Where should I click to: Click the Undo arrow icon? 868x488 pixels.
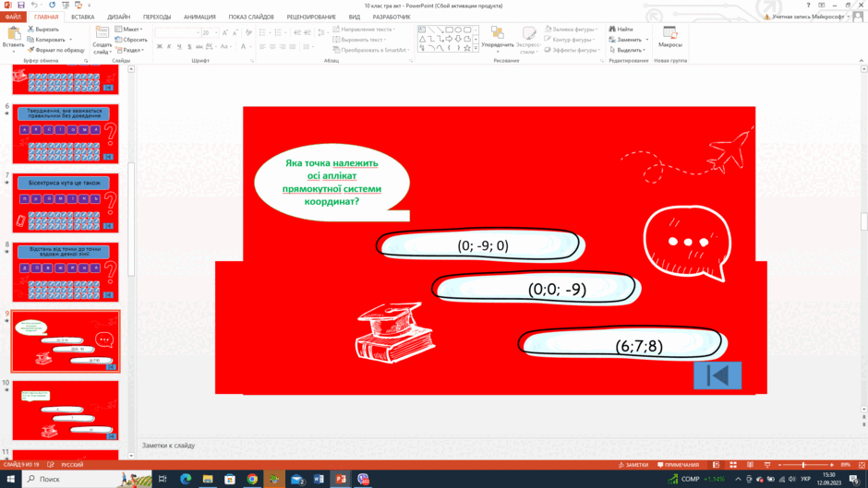34,5
